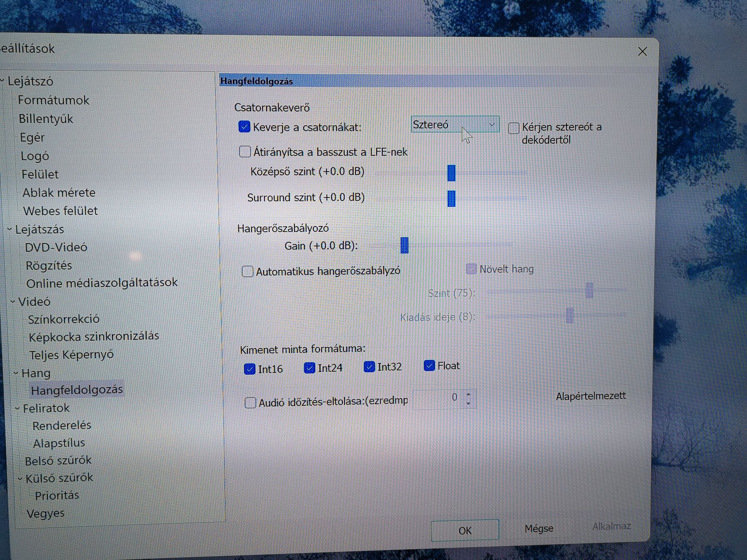Collapse the Videó tree node

click(13, 301)
